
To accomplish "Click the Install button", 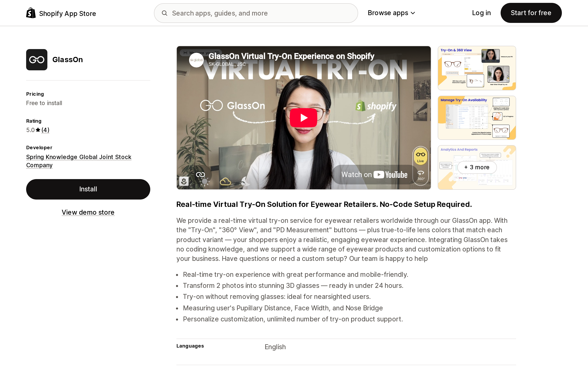I will tap(88, 189).
